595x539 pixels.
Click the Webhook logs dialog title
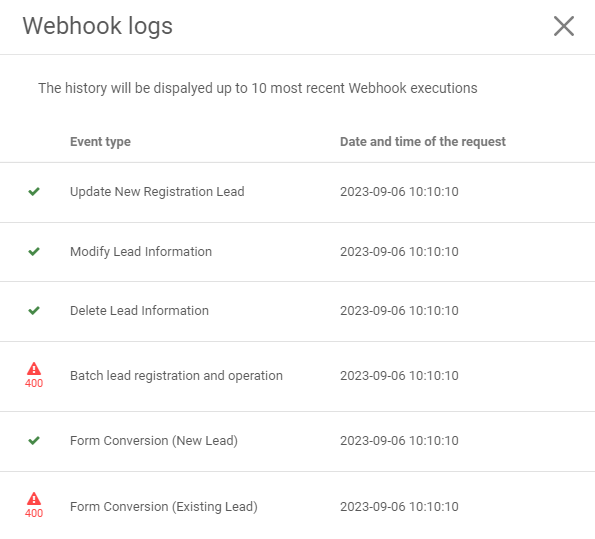point(98,26)
